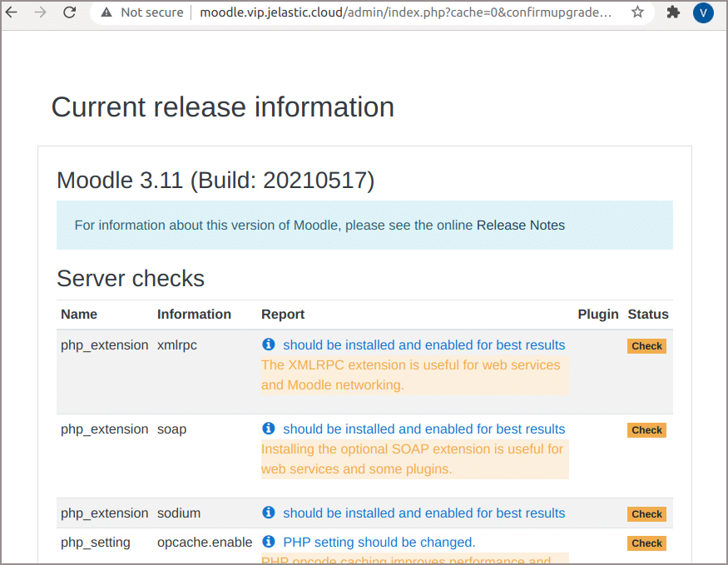Screen dimensions: 728x565
Task: Click the Plugin column header
Action: [x=598, y=315]
